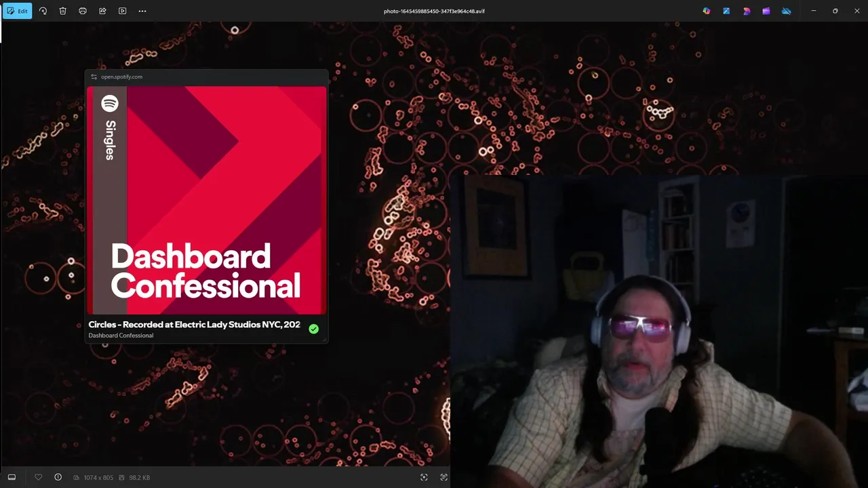
Task: Open the Clipchamp video icon
Action: [x=766, y=11]
